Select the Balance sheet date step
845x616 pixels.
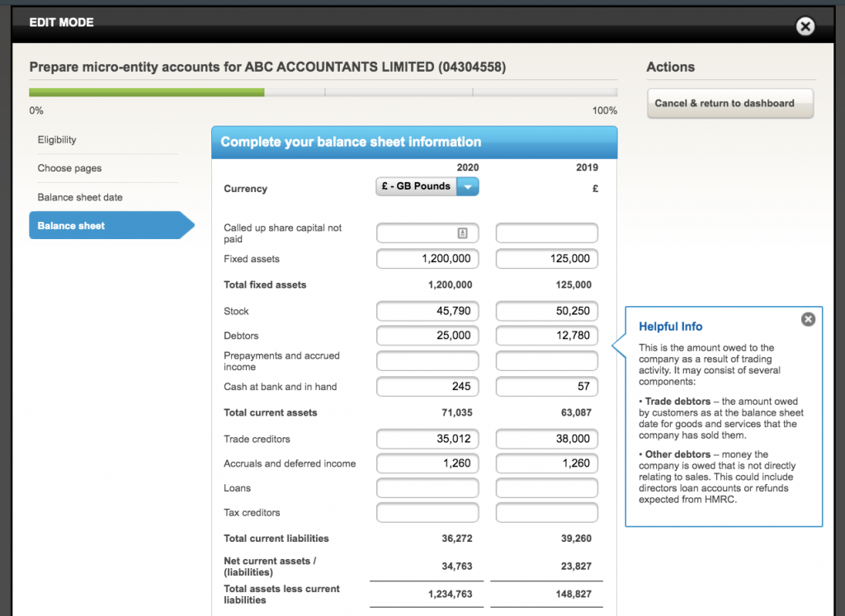80,197
